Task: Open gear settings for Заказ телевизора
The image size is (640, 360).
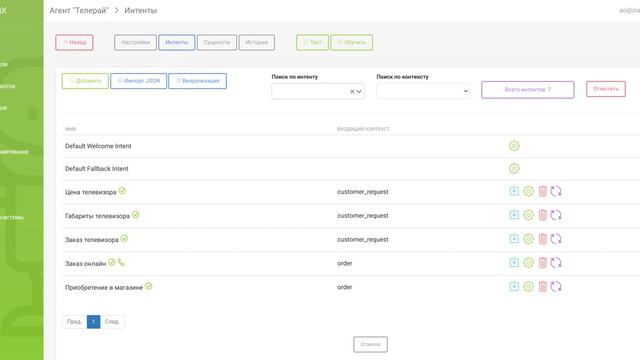Action: [x=528, y=239]
